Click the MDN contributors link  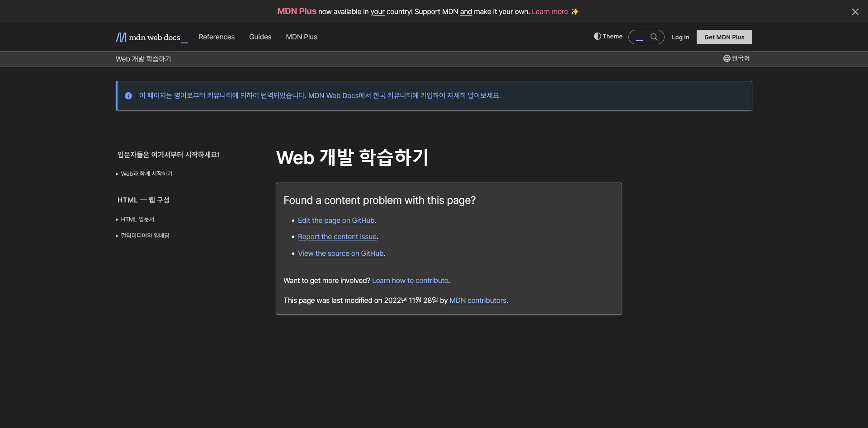(x=477, y=300)
